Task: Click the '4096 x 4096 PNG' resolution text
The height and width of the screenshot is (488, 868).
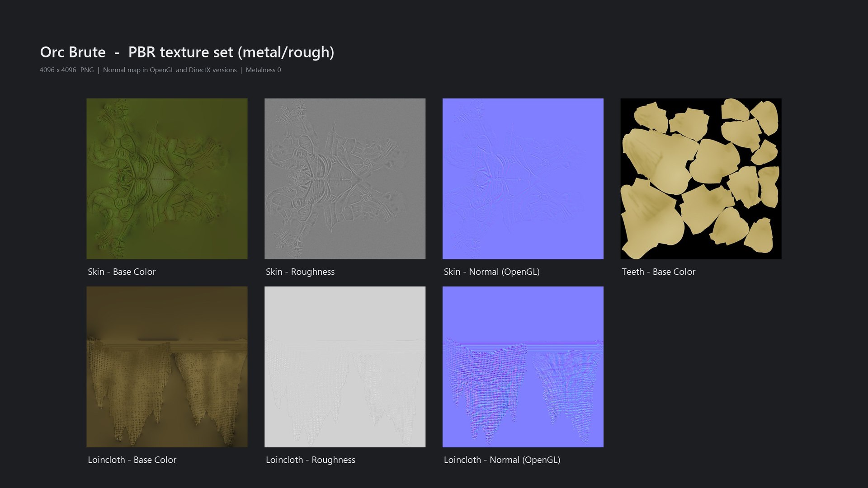Action: [66, 70]
